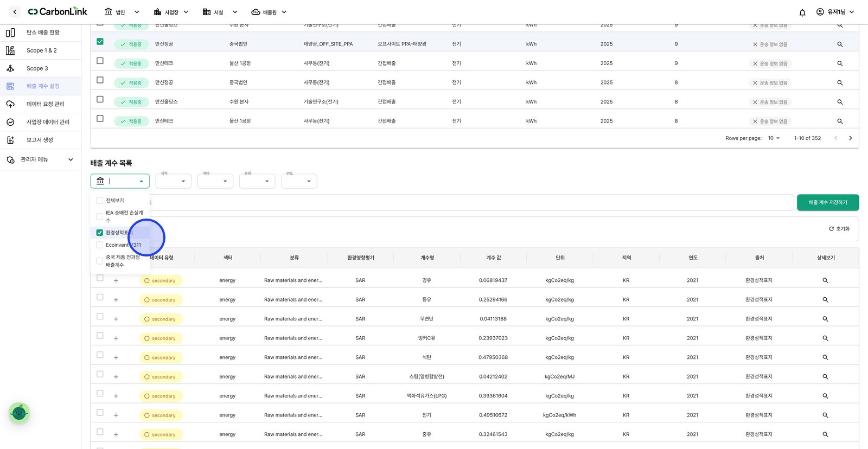Open the green mascot chat icon
The width and height of the screenshot is (868, 449).
coord(19,413)
